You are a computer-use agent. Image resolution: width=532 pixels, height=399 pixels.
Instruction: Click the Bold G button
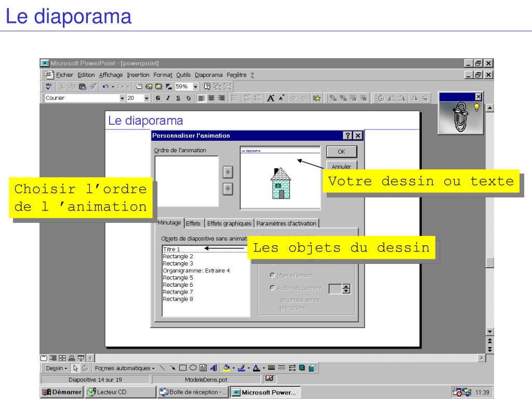(158, 98)
